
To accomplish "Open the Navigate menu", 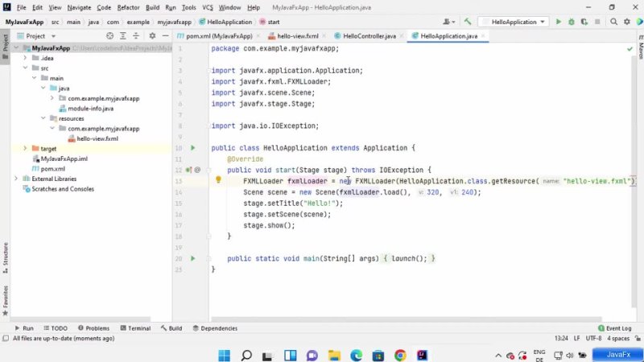I will (x=79, y=7).
